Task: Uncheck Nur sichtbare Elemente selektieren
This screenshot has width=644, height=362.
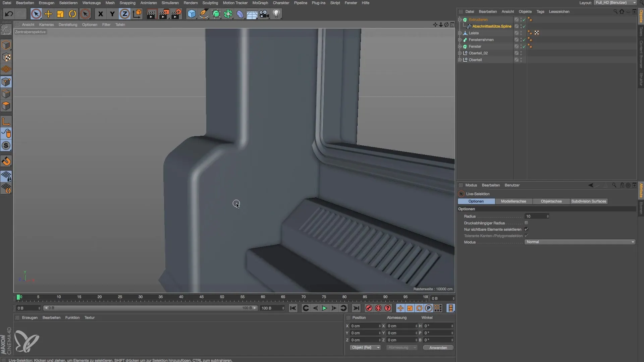Action: point(526,229)
